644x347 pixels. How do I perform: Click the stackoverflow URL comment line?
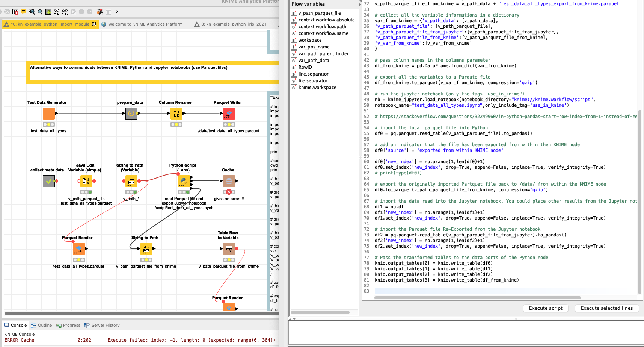coord(506,117)
